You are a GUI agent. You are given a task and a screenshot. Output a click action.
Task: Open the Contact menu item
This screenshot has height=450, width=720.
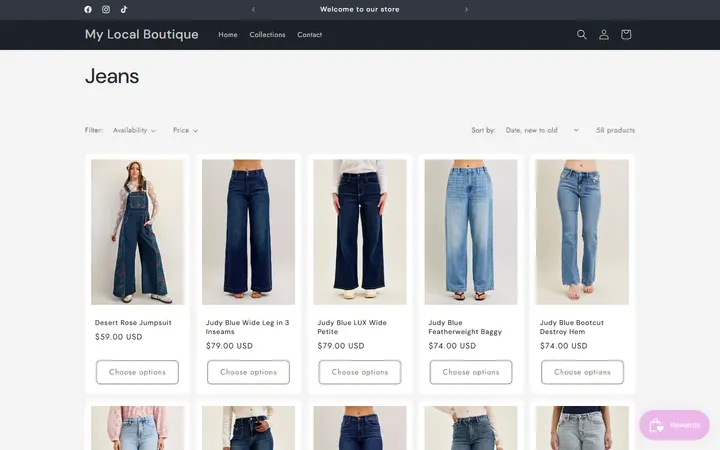[x=309, y=34]
